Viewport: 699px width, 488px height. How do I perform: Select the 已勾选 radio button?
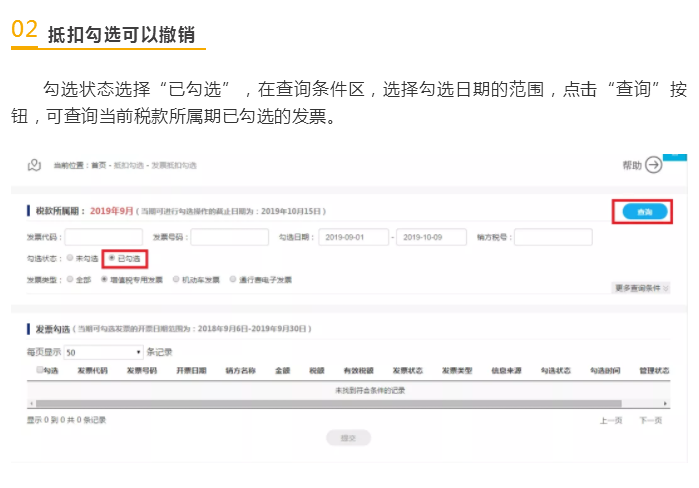click(111, 258)
